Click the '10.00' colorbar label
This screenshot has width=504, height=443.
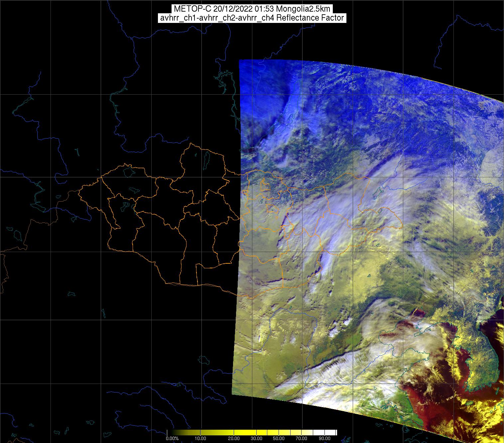click(x=201, y=439)
